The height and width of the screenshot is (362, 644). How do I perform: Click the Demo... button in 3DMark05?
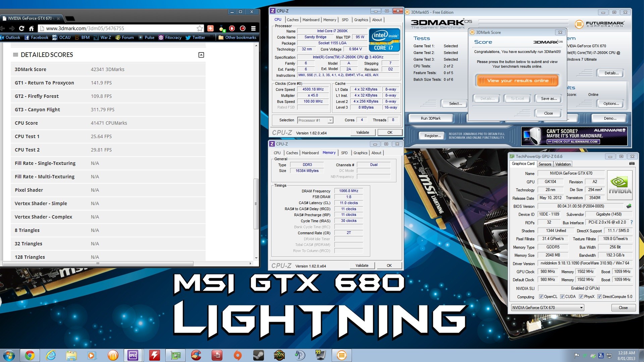click(x=610, y=118)
